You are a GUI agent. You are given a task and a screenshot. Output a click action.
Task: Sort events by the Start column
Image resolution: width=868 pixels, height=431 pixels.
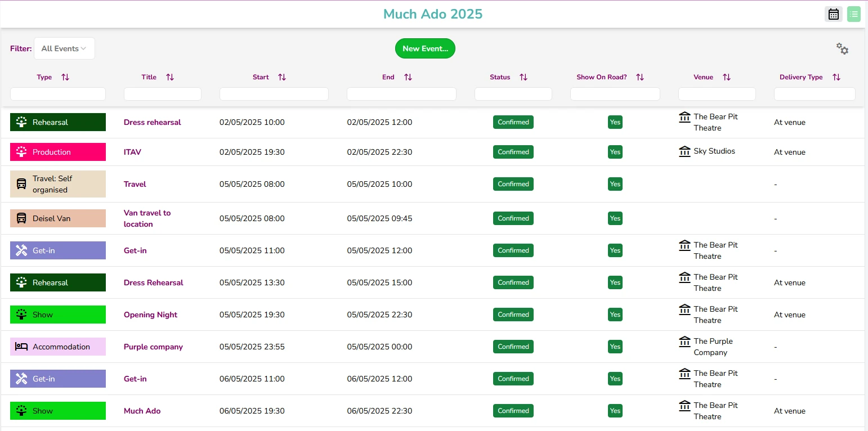pos(281,77)
